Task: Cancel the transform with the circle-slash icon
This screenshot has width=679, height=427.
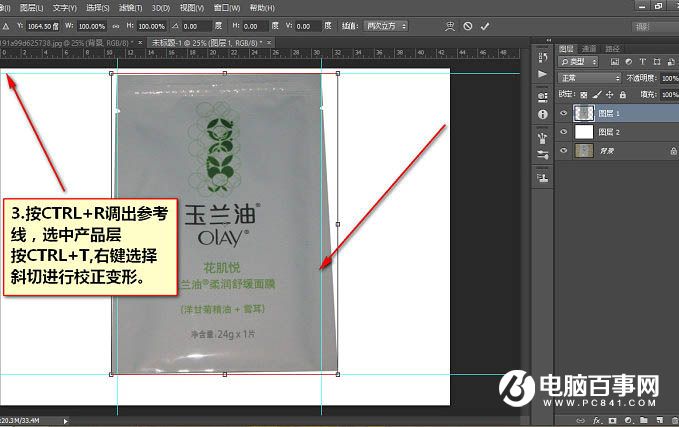Action: (468, 26)
